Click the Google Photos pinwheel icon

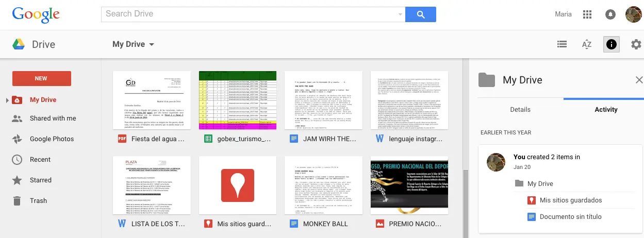pyautogui.click(x=17, y=139)
